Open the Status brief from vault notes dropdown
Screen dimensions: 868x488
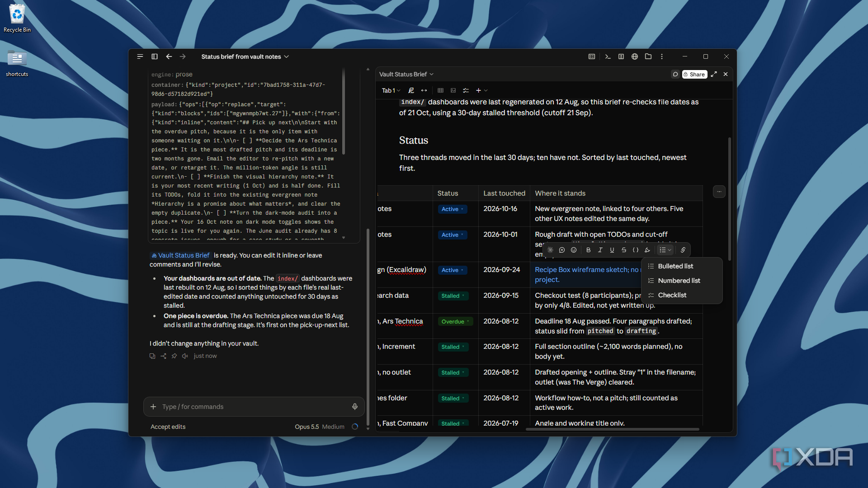coord(245,56)
